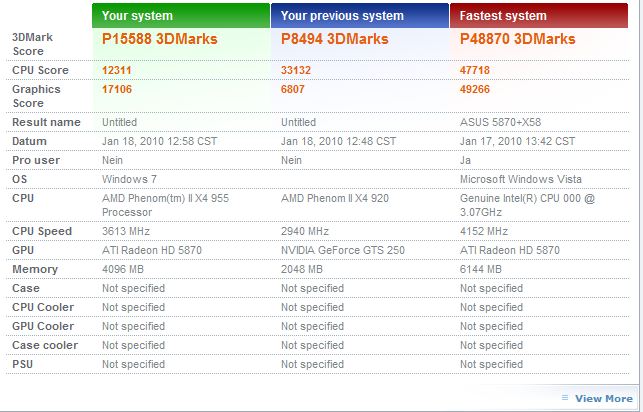The image size is (643, 412).
Task: Select the Your system column header
Action: (181, 16)
